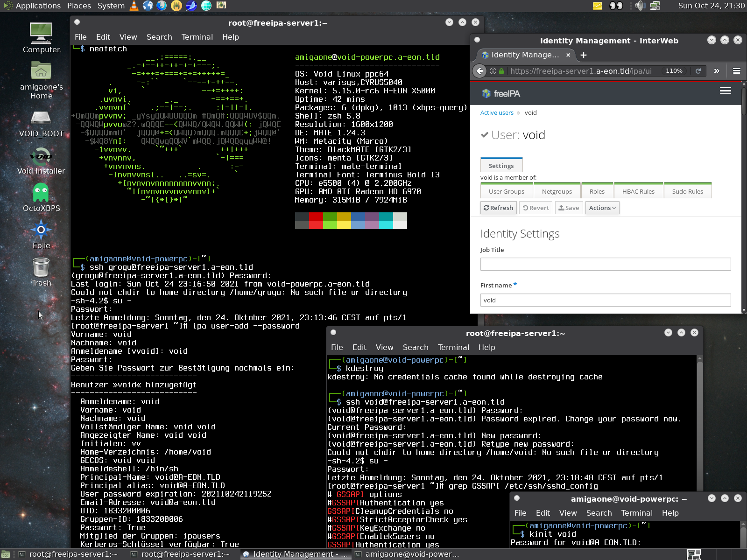Screen dimensions: 747x560
Task: Launch the blue bird application from panel
Action: point(191,6)
